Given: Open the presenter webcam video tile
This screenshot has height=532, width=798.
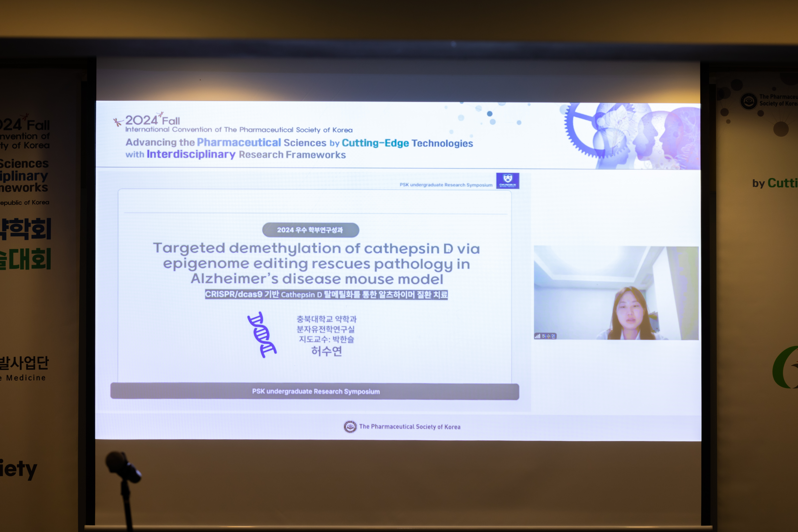Looking at the screenshot, I should pyautogui.click(x=616, y=293).
